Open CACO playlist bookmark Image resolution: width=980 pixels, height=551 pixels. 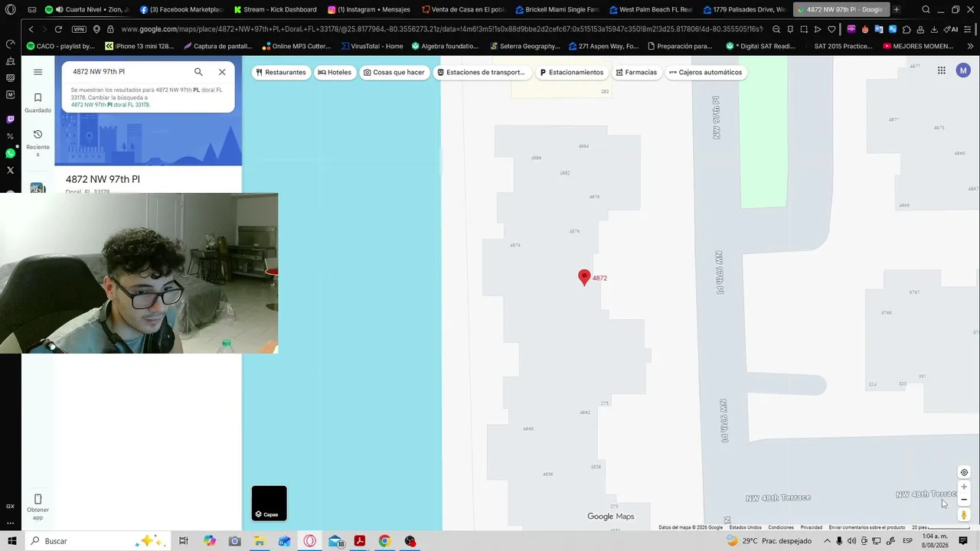pos(60,46)
